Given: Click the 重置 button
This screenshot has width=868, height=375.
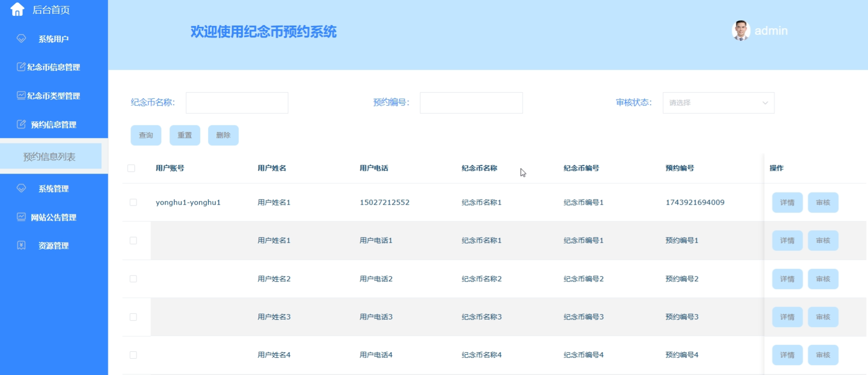Looking at the screenshot, I should click(185, 135).
